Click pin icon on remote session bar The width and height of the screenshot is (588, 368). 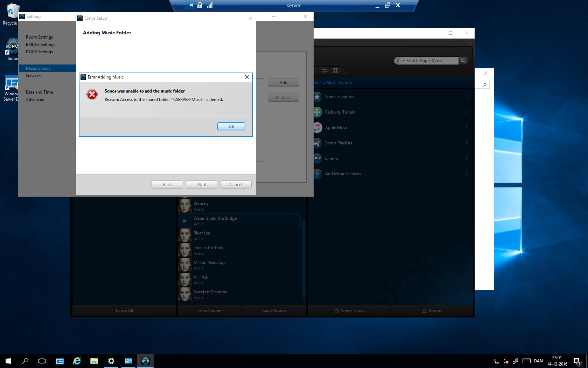(x=190, y=5)
